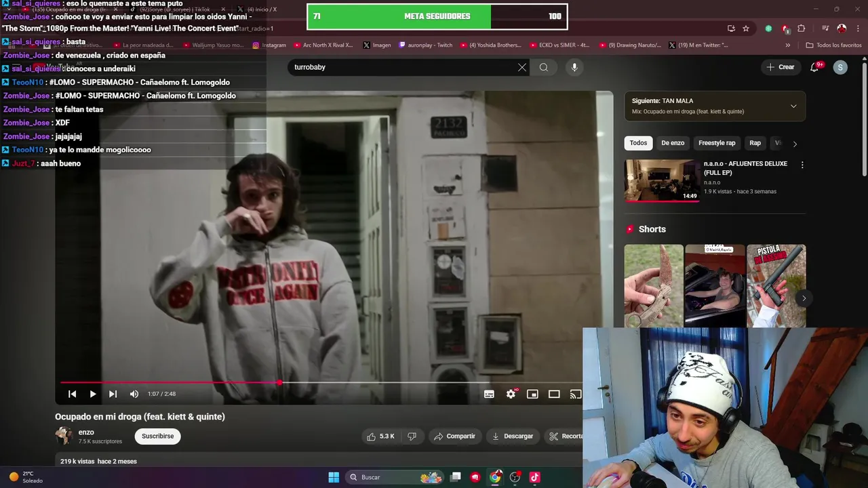This screenshot has width=868, height=488.
Task: Like the video showing 5.3 K
Action: click(x=380, y=436)
